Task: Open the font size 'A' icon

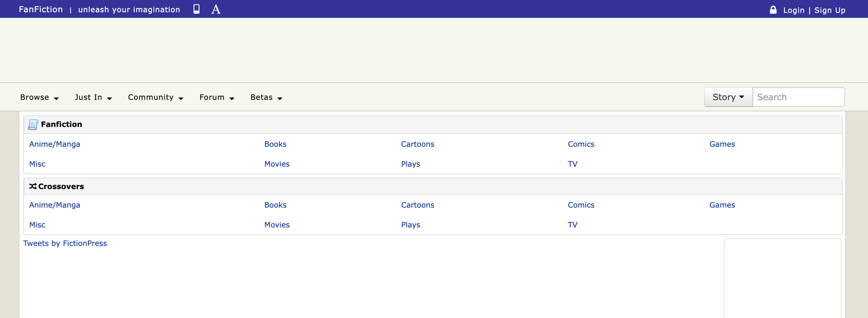Action: point(216,9)
